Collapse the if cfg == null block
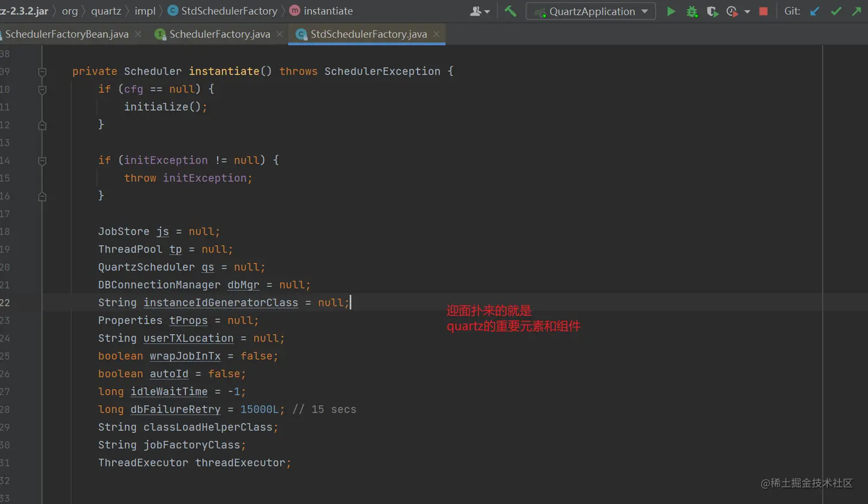 tap(42, 90)
